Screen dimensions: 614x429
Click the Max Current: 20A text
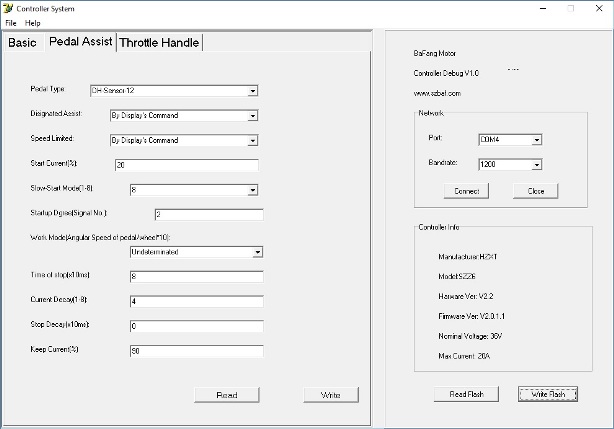point(464,356)
